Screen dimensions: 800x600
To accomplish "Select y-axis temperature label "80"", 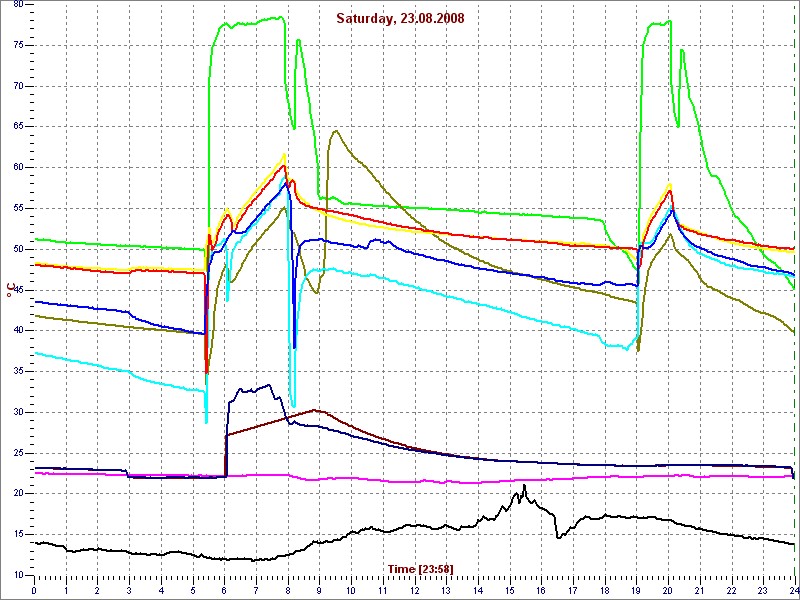I will point(18,5).
